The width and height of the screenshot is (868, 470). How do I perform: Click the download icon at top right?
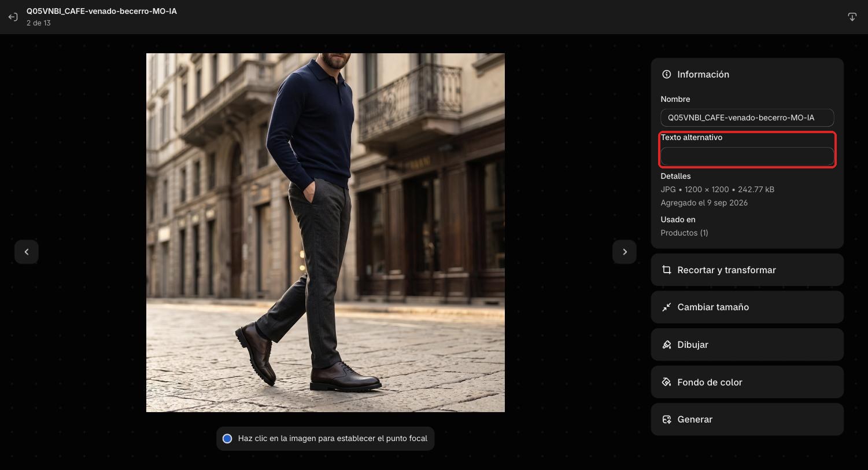852,17
